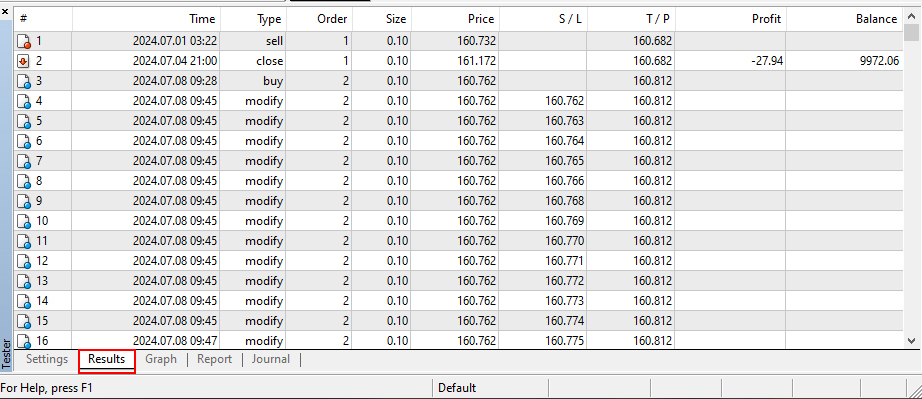Open the Journal tab
Image resolution: width=922 pixels, height=399 pixels.
[270, 359]
